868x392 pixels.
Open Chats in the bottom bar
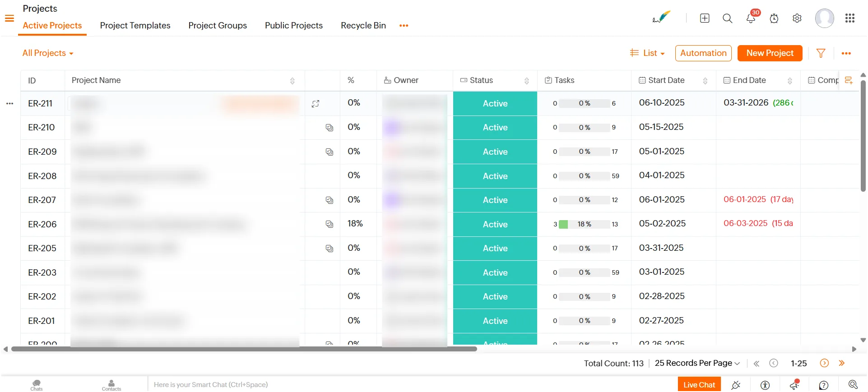coord(37,385)
